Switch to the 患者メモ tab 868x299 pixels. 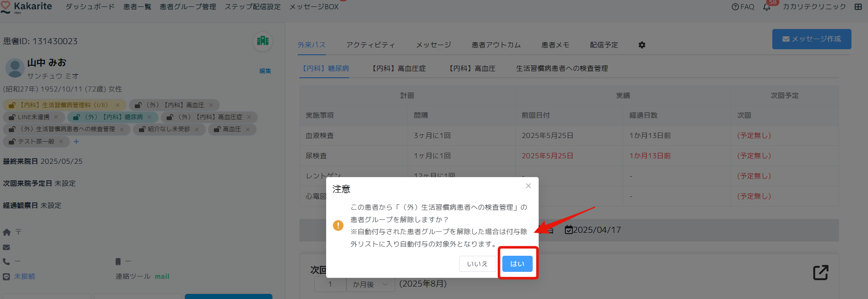point(555,45)
